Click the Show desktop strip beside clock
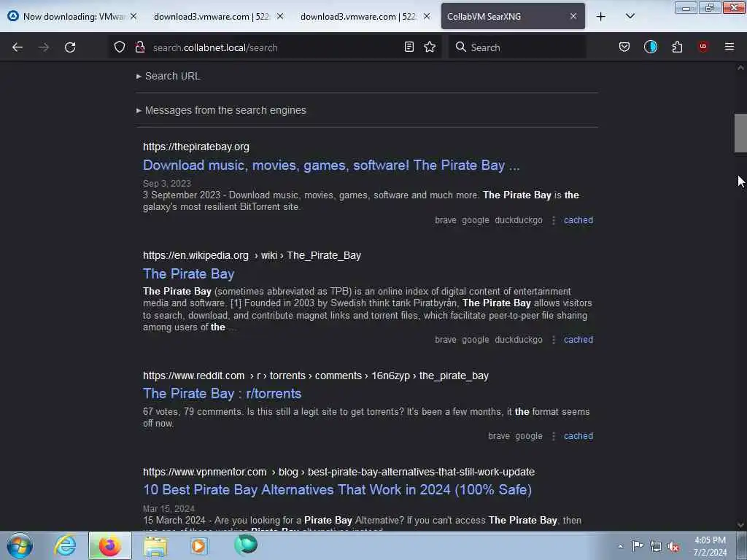The height and width of the screenshot is (560, 747). tap(742, 545)
